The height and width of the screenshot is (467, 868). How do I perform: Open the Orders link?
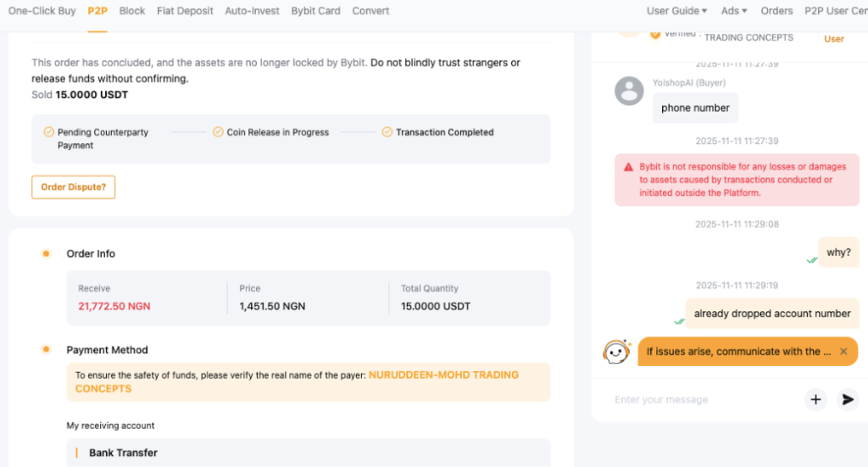(776, 11)
